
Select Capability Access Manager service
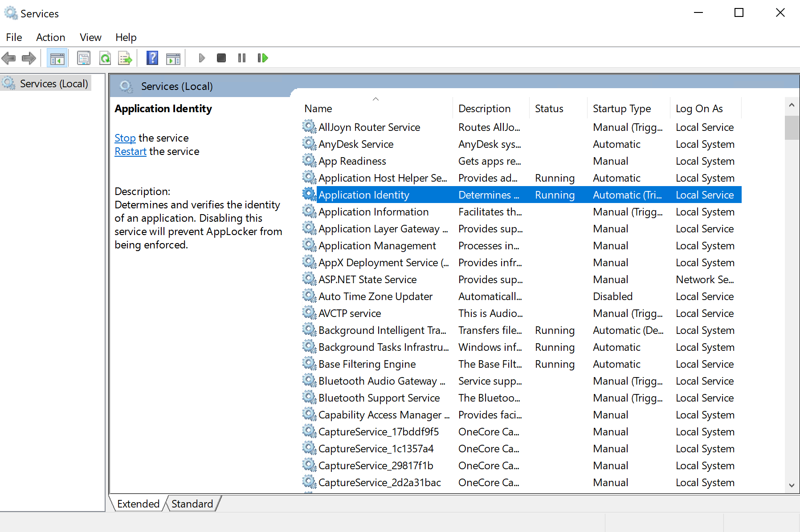522,414
